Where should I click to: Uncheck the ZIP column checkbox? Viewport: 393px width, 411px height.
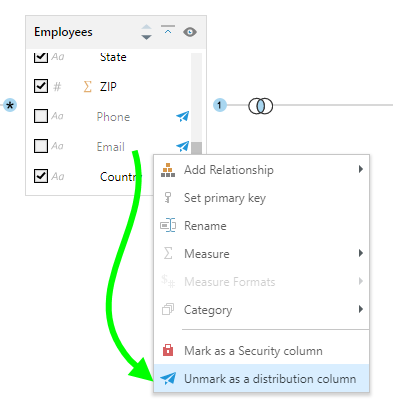pyautogui.click(x=41, y=86)
